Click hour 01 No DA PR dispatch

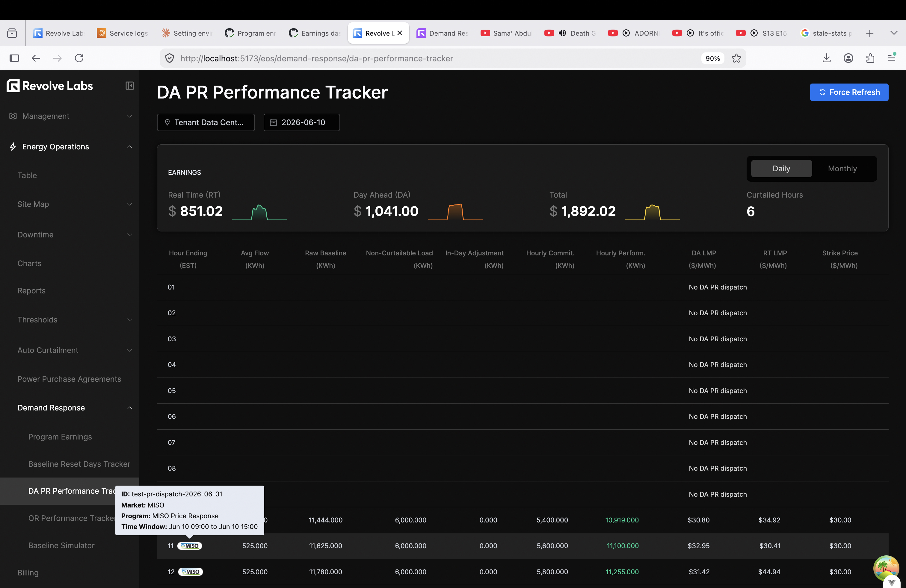point(718,287)
